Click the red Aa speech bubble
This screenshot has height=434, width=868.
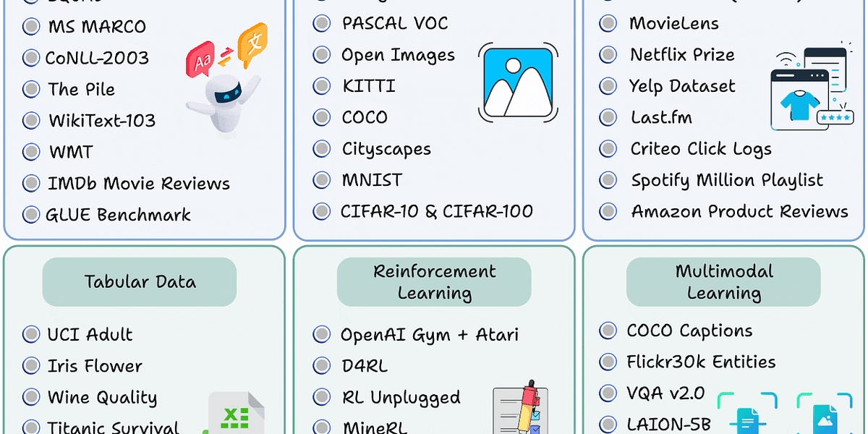click(202, 59)
